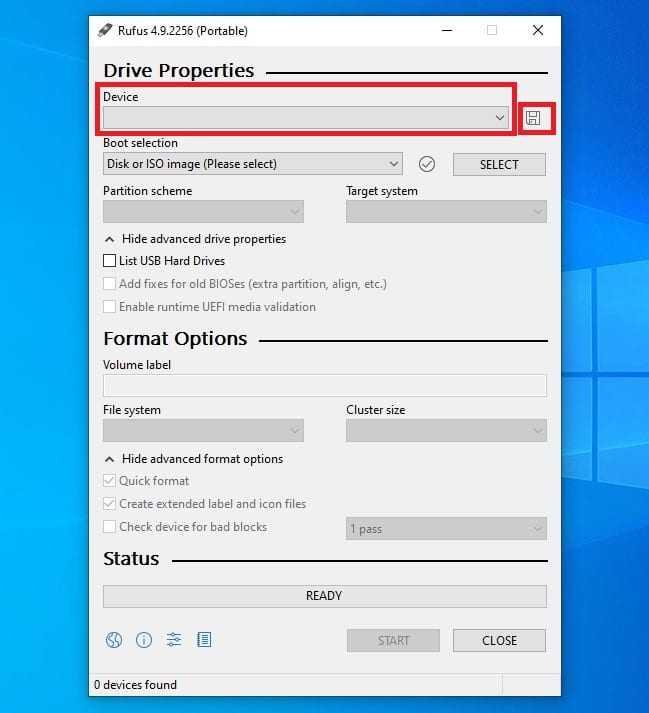Open the About info icon
Screen dimensions: 649x713
144,640
